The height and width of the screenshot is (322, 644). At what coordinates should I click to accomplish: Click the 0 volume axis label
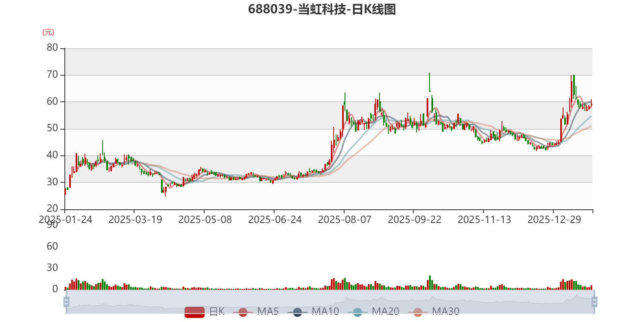[55, 289]
